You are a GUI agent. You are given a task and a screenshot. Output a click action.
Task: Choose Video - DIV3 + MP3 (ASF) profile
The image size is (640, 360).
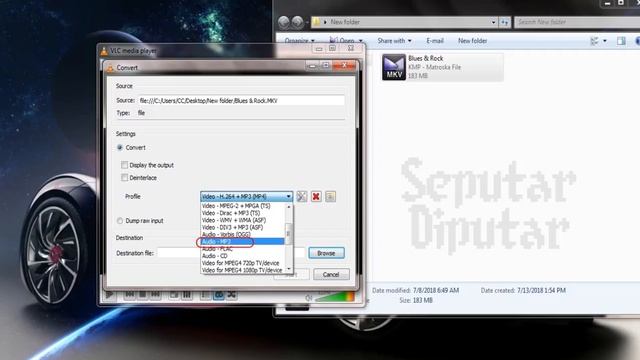point(243,227)
